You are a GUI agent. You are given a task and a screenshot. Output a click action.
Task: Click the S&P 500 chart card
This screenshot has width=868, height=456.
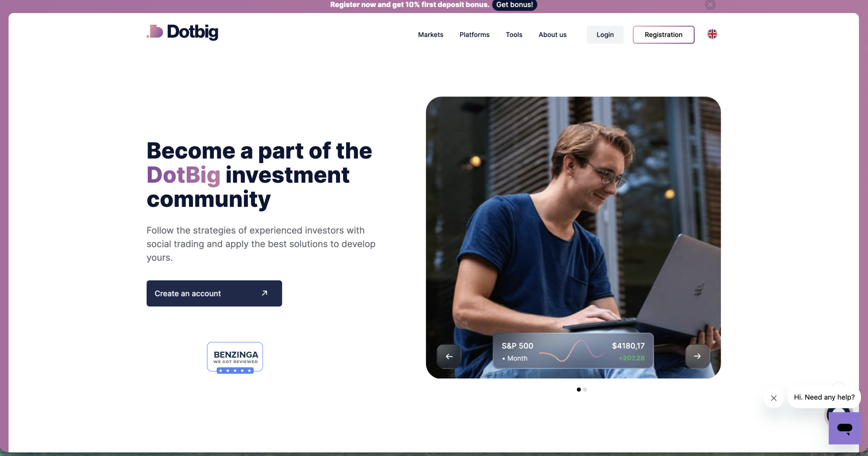pos(573,351)
